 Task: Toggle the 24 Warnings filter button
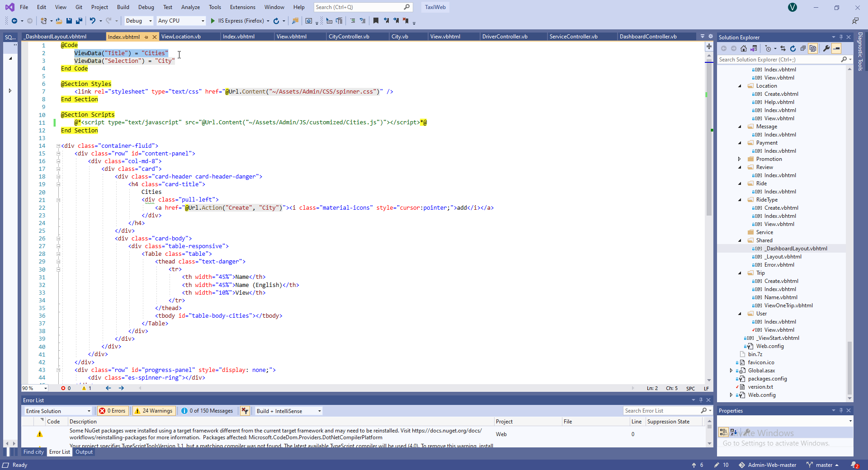click(154, 411)
